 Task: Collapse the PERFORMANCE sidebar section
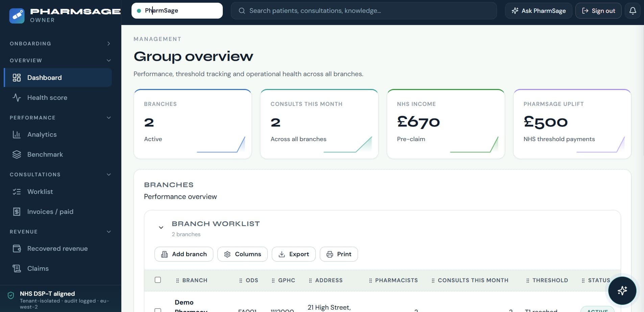pyautogui.click(x=61, y=118)
